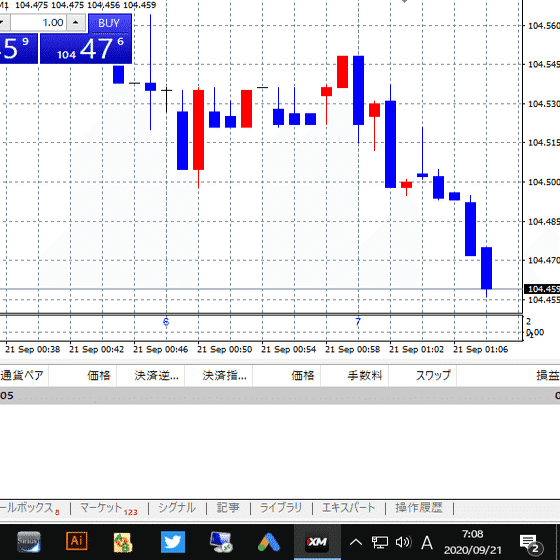The image size is (560, 560).
Task: Click the 104.530 price axis label
Action: (544, 104)
